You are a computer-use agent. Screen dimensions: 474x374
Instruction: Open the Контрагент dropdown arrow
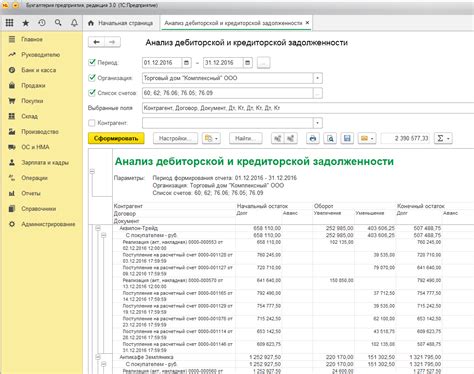coord(317,123)
